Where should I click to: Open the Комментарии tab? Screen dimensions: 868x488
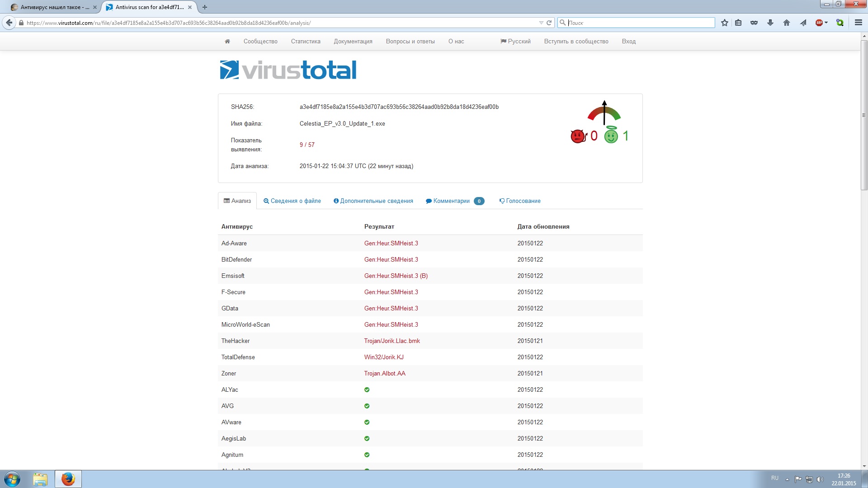point(455,201)
